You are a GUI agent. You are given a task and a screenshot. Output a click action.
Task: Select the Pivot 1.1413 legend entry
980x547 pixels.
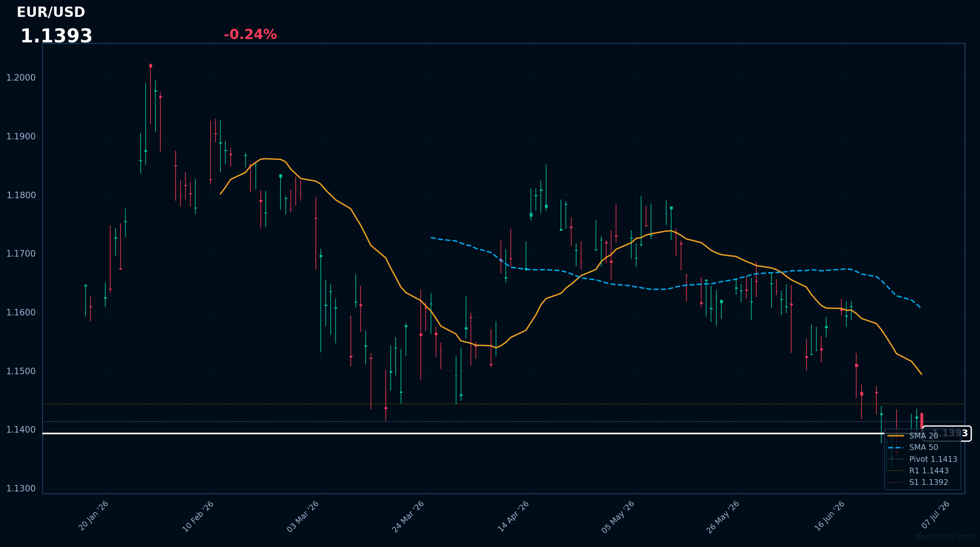coord(922,459)
